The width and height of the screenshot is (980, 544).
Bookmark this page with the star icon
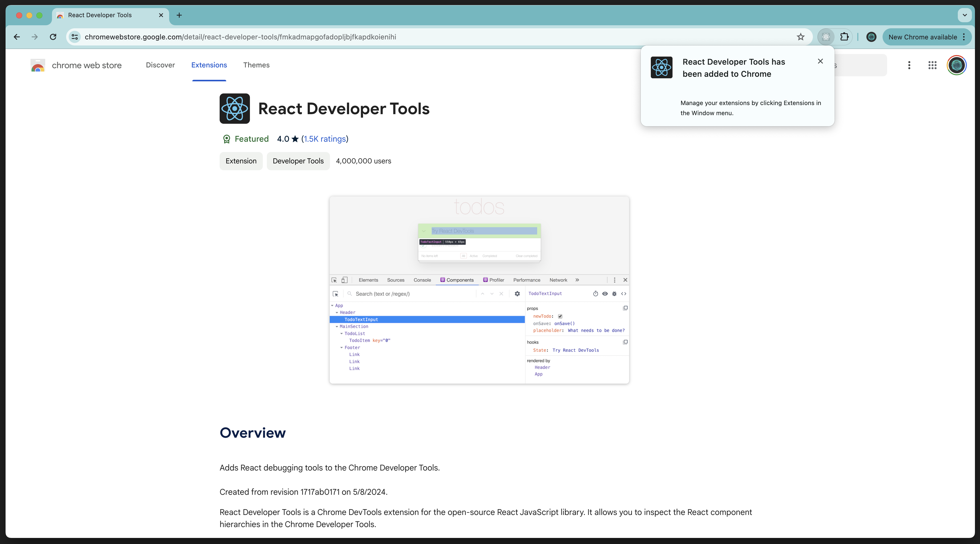(x=801, y=37)
